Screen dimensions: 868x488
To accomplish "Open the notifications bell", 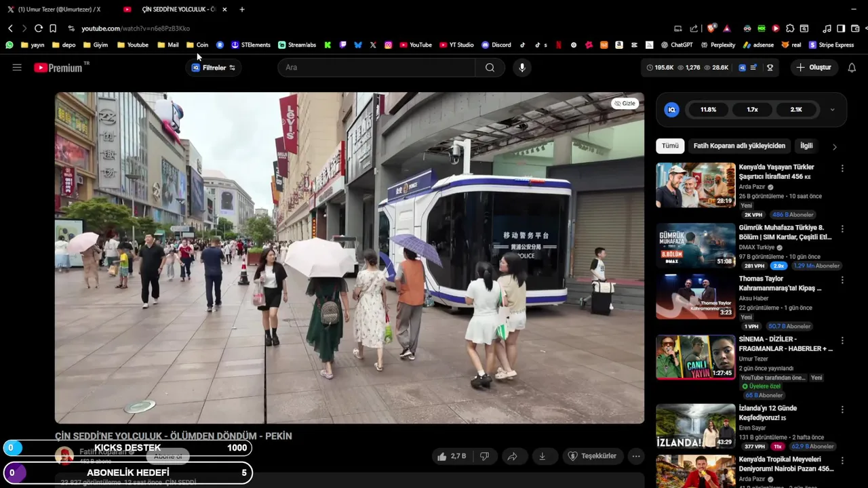I will [852, 68].
